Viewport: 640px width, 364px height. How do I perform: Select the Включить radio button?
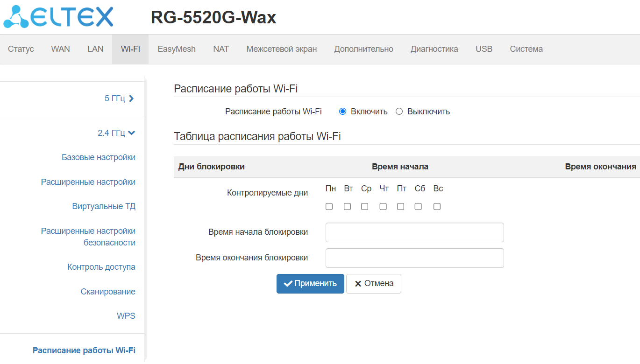[342, 112]
